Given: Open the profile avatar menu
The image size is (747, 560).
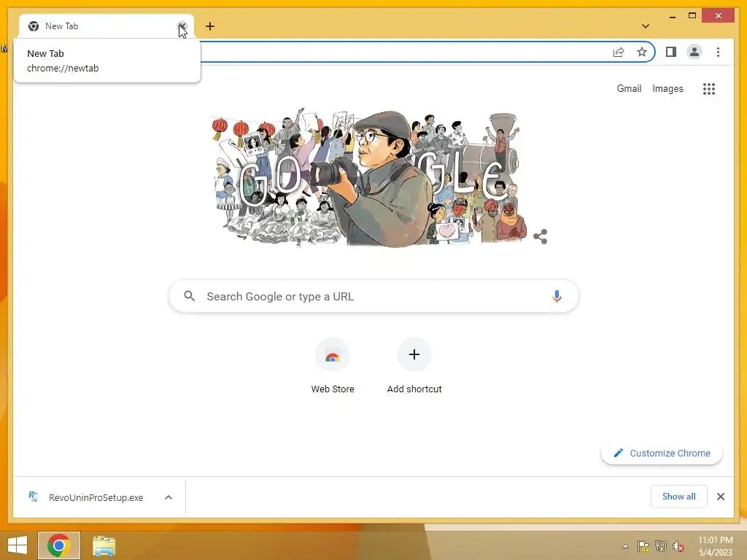Looking at the screenshot, I should coord(694,52).
